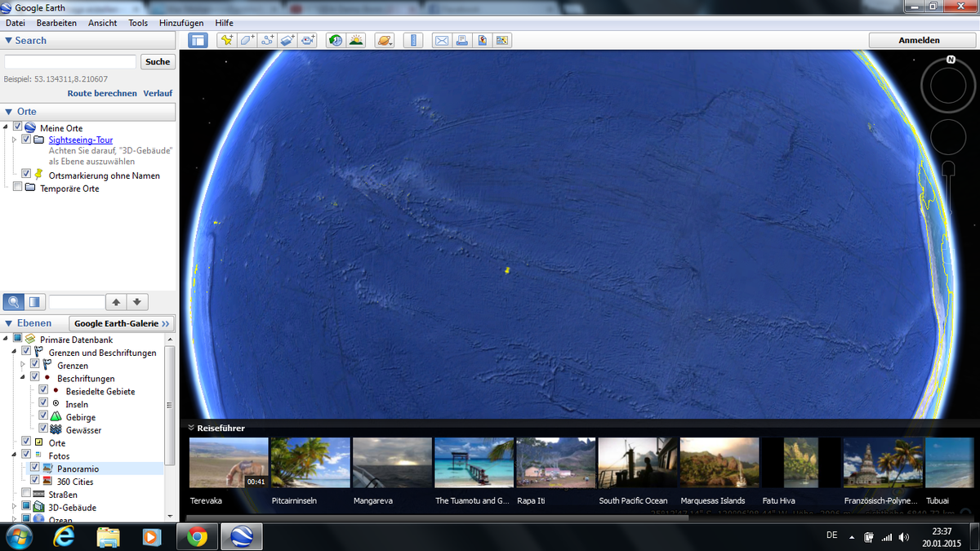Click the save image toolbar icon
The width and height of the screenshot is (980, 551).
pyautogui.click(x=482, y=40)
